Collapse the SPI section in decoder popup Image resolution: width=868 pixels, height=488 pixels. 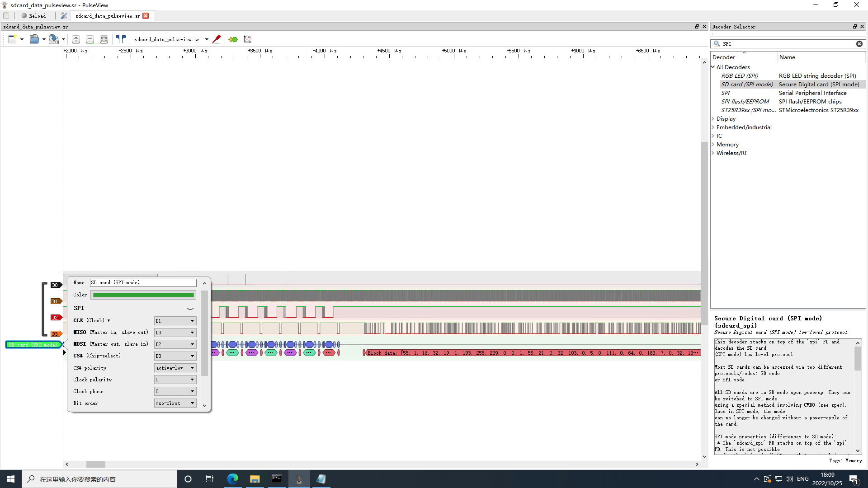(x=190, y=309)
